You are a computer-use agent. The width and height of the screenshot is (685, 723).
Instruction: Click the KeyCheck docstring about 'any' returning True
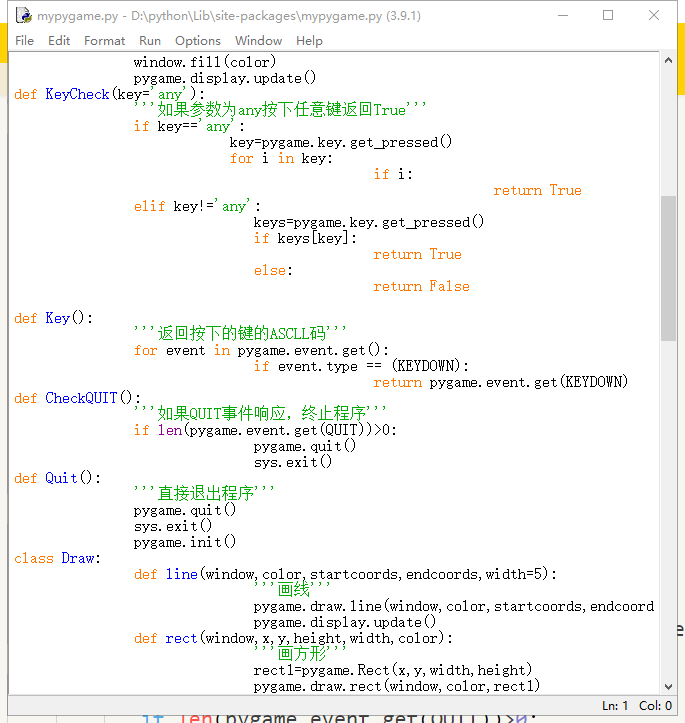(x=280, y=110)
